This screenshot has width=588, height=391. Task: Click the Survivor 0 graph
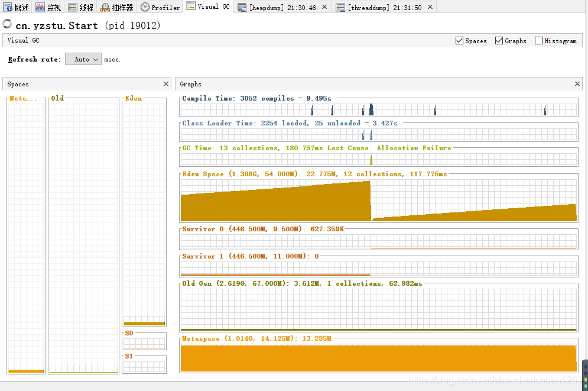[379, 241]
